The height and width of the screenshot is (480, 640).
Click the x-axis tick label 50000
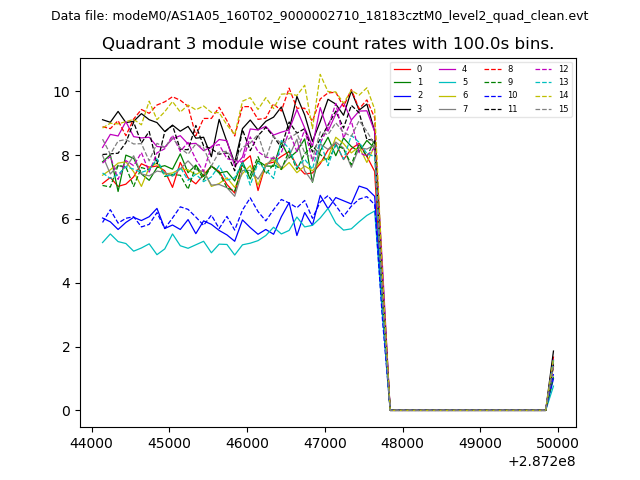pos(557,440)
